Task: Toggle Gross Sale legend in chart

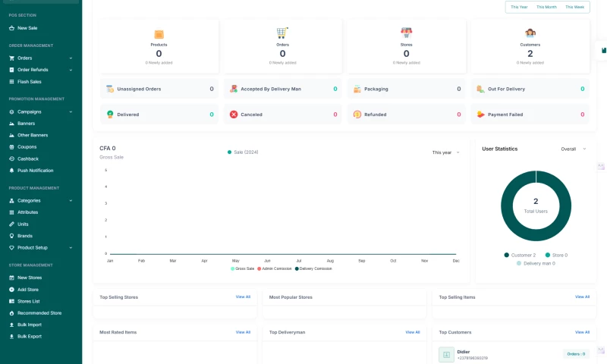Action: coord(243,268)
